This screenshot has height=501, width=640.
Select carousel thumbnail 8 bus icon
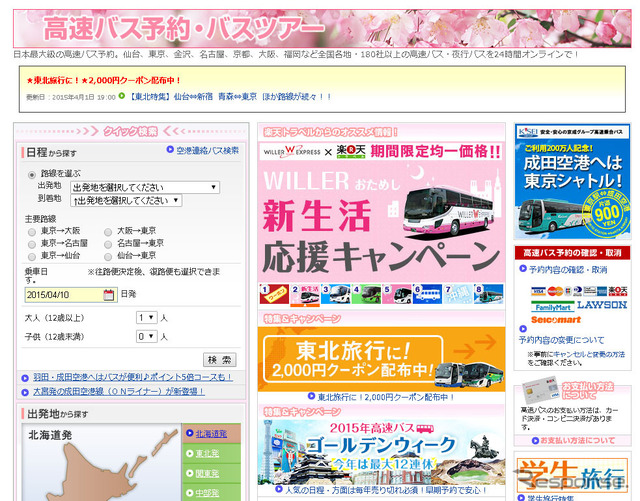click(489, 294)
